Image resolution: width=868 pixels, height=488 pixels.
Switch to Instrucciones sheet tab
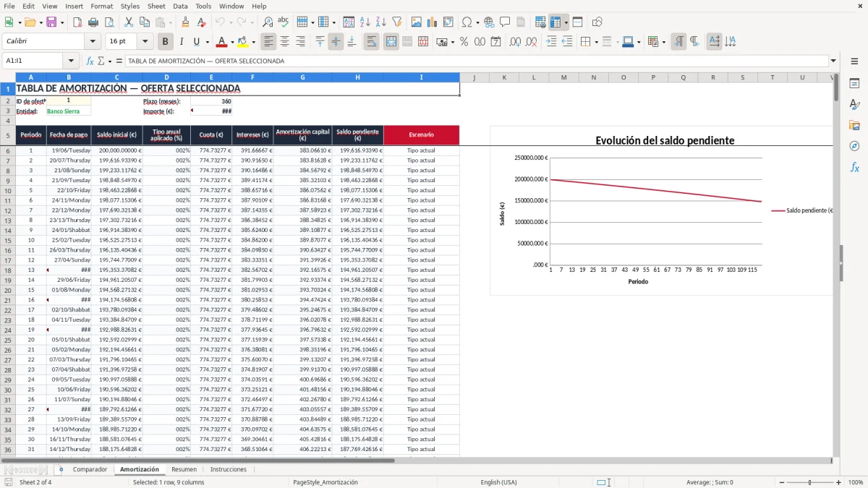(228, 469)
